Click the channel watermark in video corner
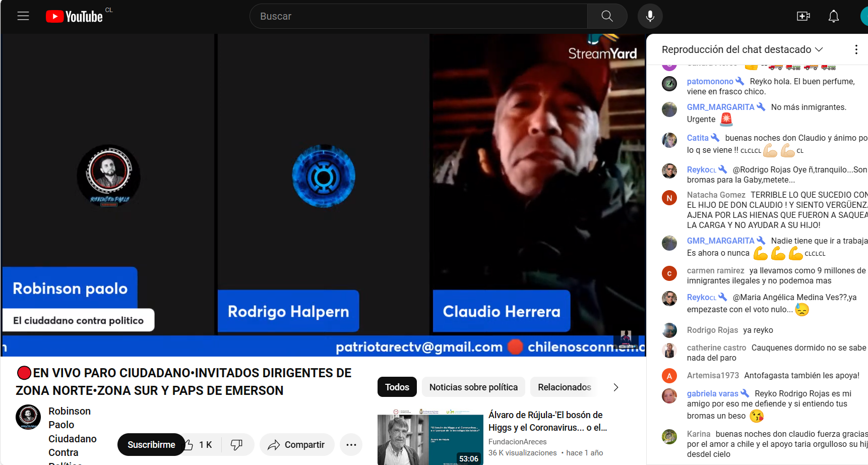Viewport: 868px width, 465px height. 626,339
